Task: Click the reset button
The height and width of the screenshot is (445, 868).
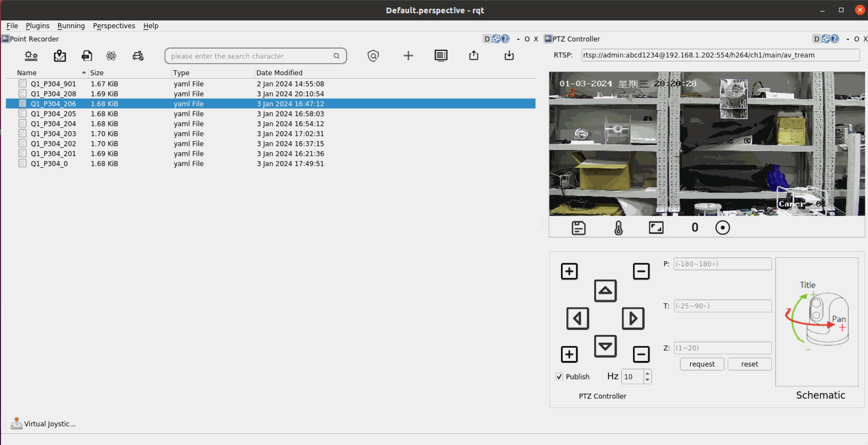Action: [749, 364]
